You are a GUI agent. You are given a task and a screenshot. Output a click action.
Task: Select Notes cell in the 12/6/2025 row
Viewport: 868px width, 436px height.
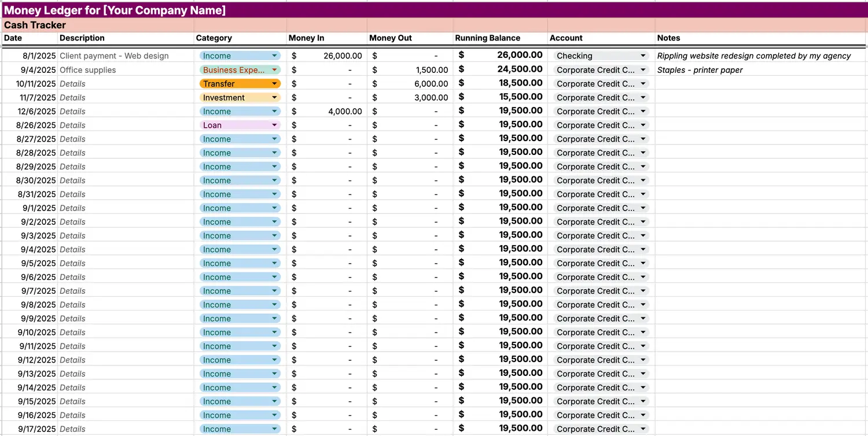pos(762,112)
